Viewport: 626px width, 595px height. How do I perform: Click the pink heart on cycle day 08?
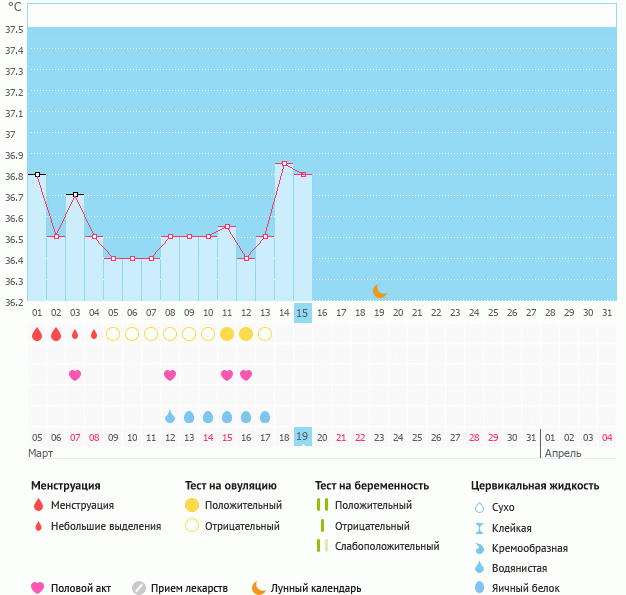pyautogui.click(x=170, y=375)
